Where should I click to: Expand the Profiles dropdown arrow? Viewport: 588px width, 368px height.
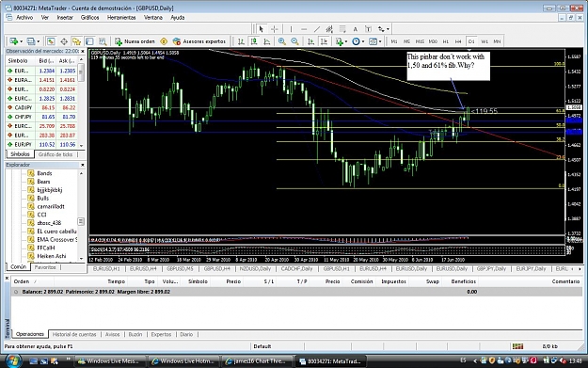tap(38, 41)
